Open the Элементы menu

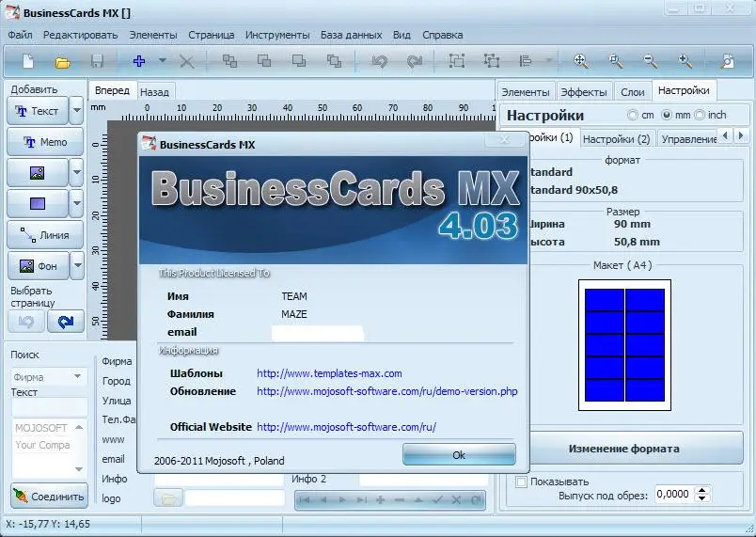tap(153, 35)
